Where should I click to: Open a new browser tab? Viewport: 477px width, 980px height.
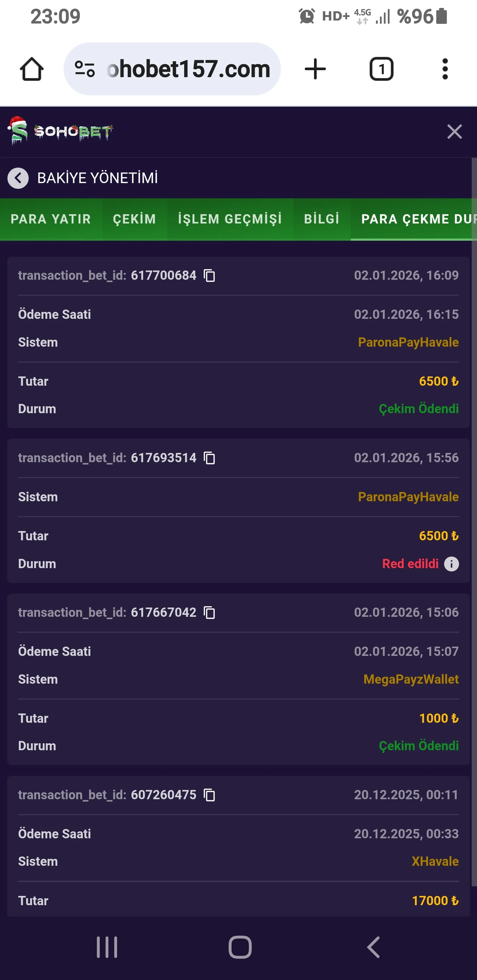click(x=315, y=69)
